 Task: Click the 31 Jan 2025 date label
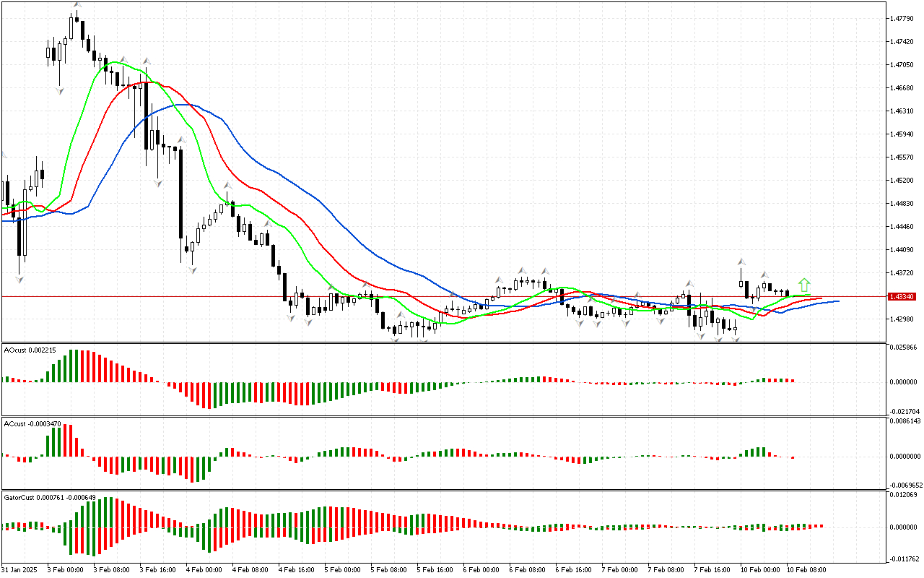19,570
